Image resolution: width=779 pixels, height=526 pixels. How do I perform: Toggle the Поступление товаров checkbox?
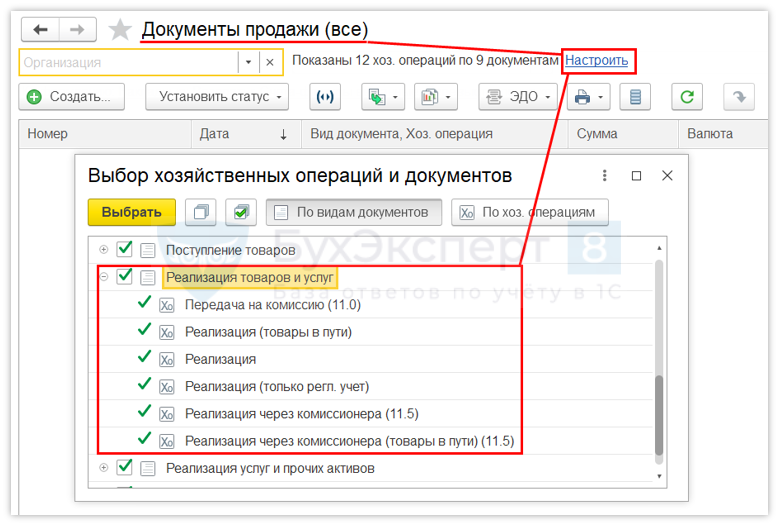tap(124, 249)
